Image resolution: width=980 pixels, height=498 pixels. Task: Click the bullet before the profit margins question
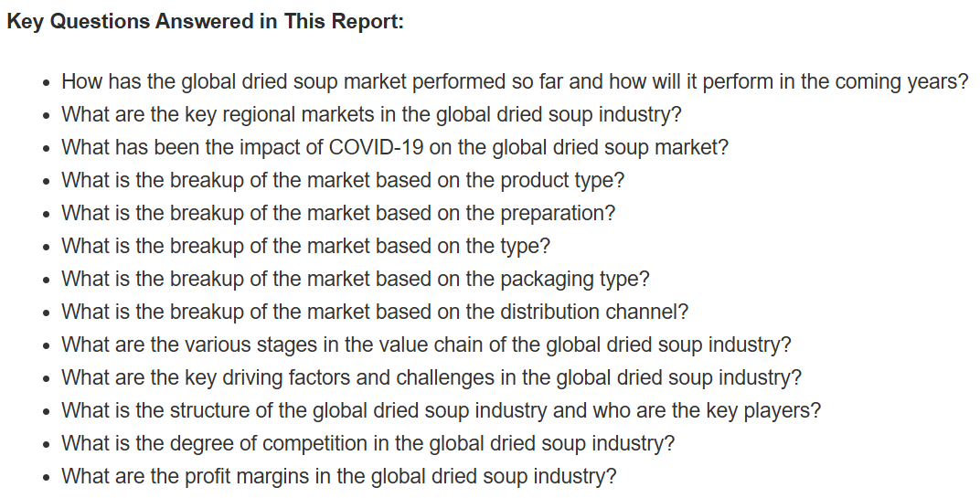[x=46, y=478]
